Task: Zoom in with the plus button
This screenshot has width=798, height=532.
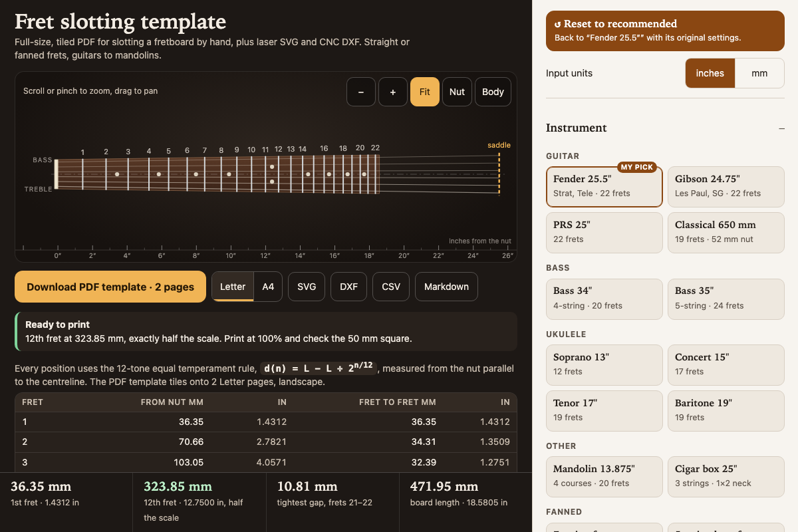Action: point(393,92)
